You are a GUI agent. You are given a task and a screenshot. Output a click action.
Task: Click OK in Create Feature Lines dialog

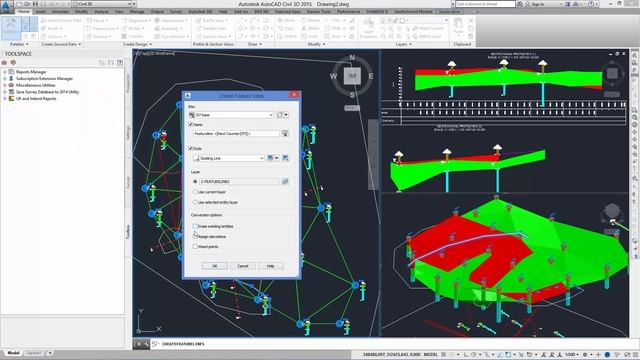215,266
